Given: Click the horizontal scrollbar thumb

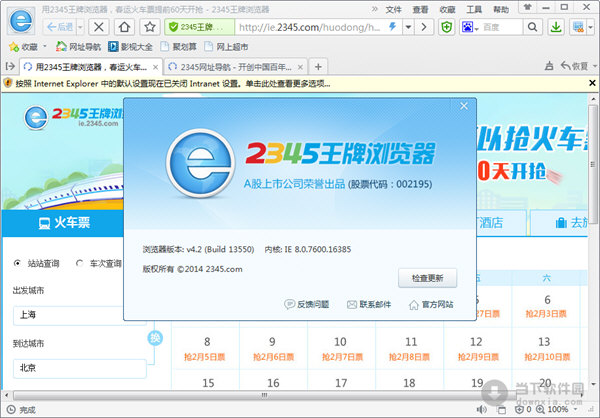Looking at the screenshot, I should (264, 395).
